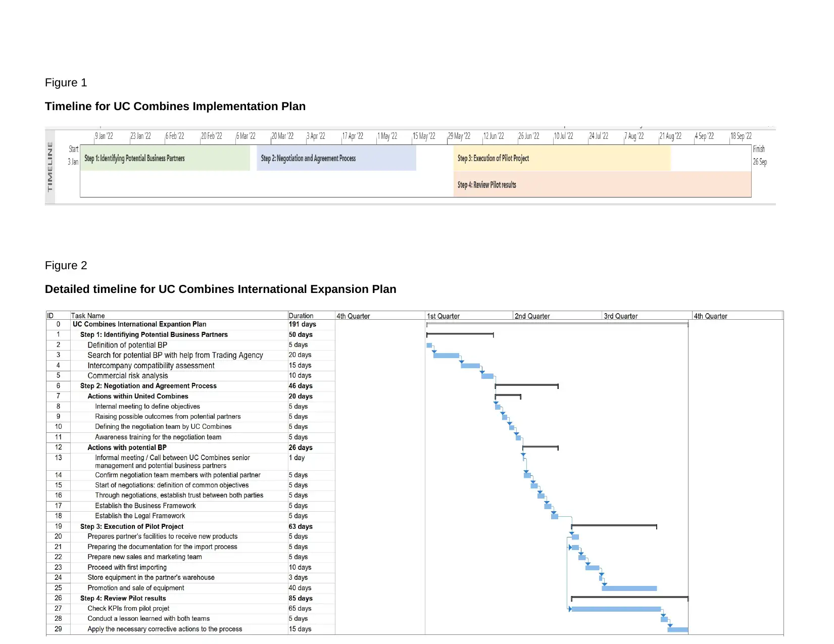Click heading 'Detailed timeline for UC Combines International Expansion Plan'
Image resolution: width=834 pixels, height=644 pixels.
[x=221, y=289]
